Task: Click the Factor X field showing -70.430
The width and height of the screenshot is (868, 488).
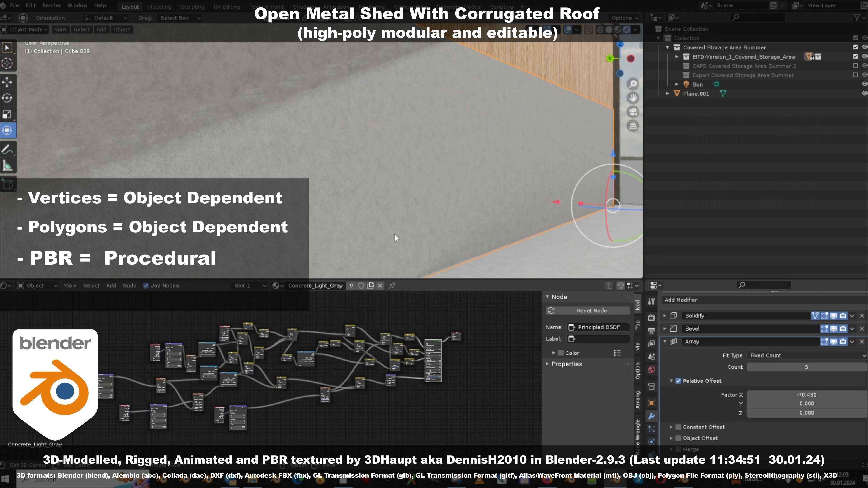Action: pos(807,395)
